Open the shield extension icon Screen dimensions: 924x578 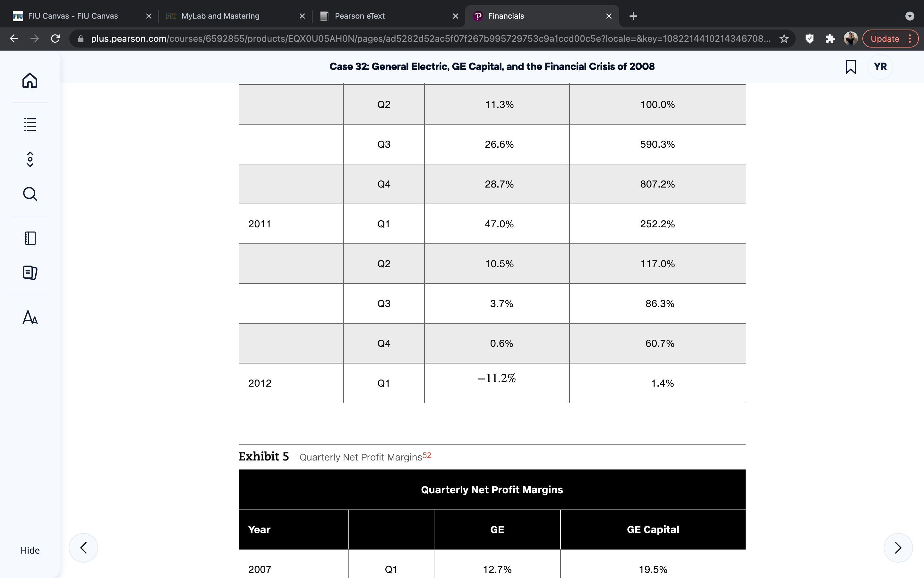click(809, 39)
